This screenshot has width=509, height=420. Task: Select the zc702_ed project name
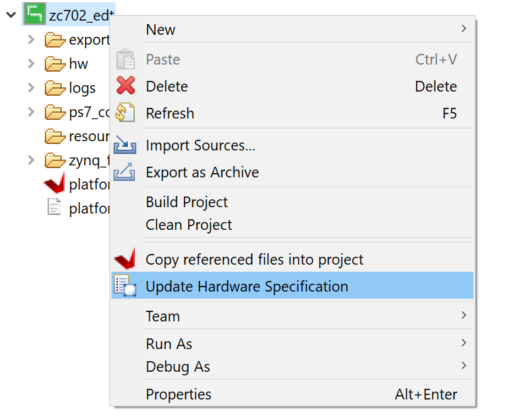point(81,15)
